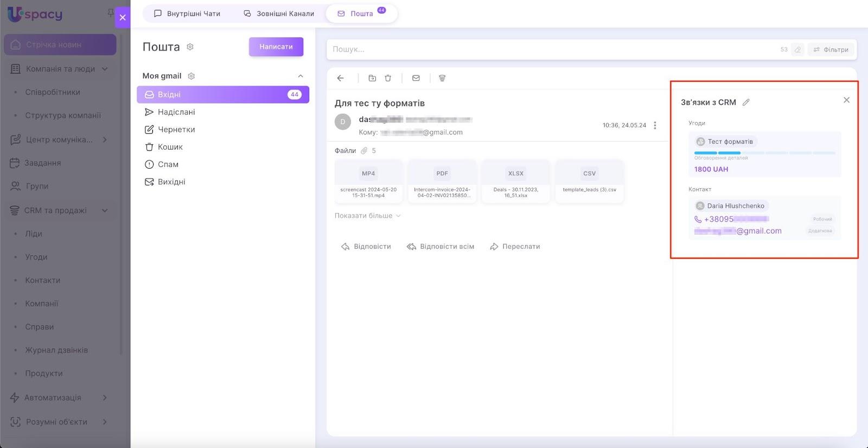This screenshot has height=448, width=868.
Task: Click Відповісти to reply
Action: point(366,247)
